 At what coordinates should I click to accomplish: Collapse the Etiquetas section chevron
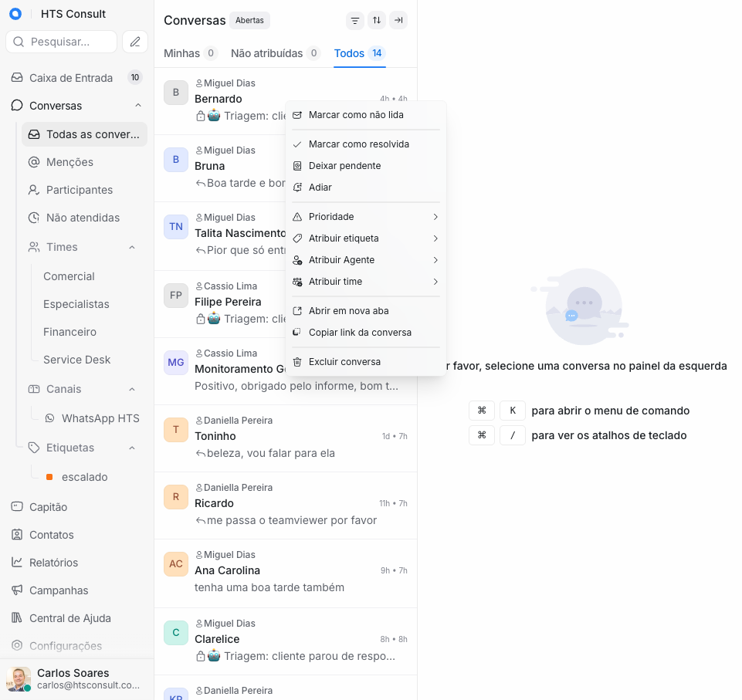tap(132, 448)
